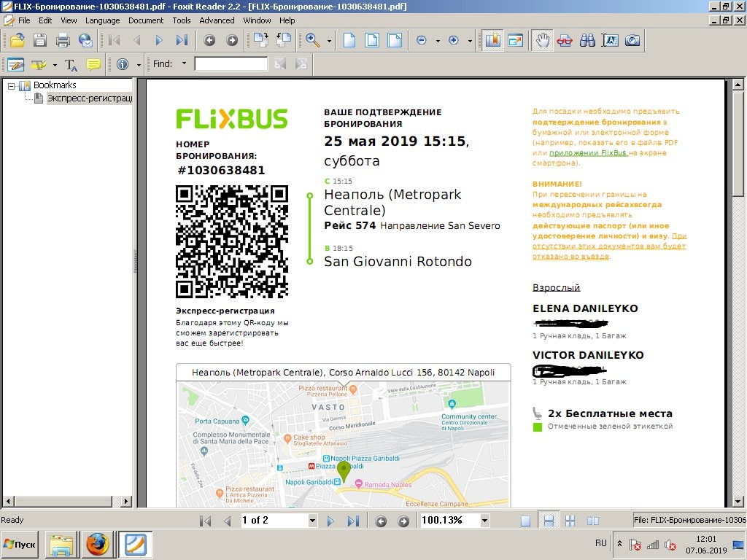Click the приложении FlixBus link
Image resolution: width=747 pixels, height=560 pixels.
588,153
